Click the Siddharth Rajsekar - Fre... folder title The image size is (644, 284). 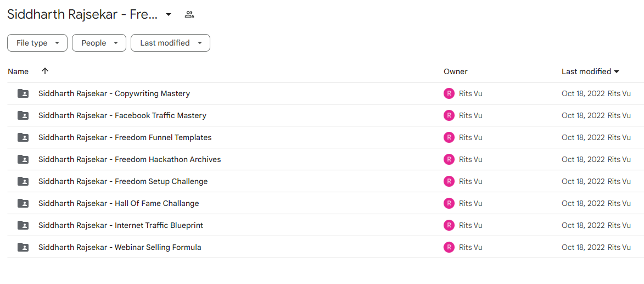tap(82, 15)
